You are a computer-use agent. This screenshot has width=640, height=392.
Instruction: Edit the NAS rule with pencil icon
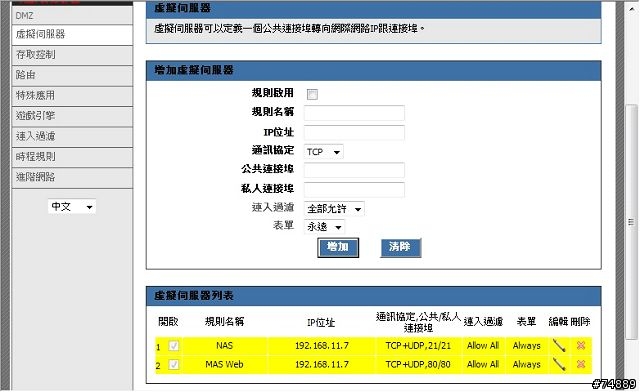click(559, 345)
